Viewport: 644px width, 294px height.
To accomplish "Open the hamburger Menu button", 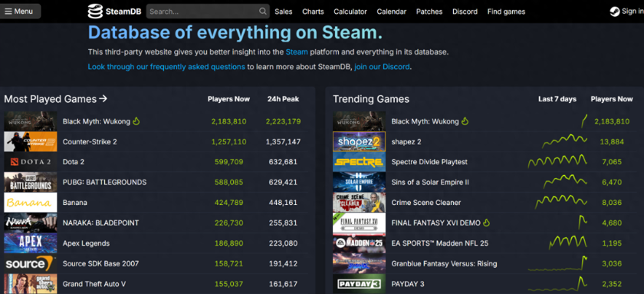I will coord(20,12).
